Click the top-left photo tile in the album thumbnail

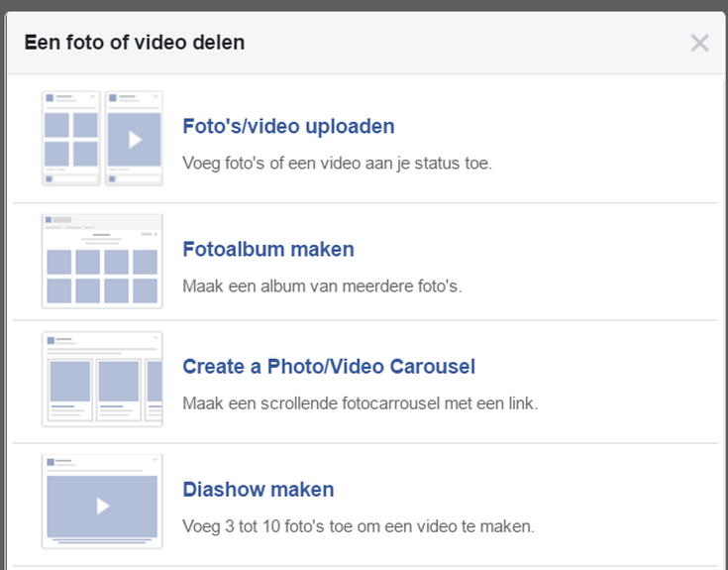point(58,261)
